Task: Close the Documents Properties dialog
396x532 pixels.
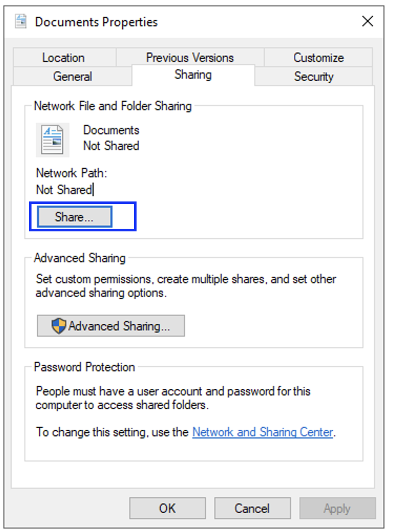Action: tap(368, 22)
